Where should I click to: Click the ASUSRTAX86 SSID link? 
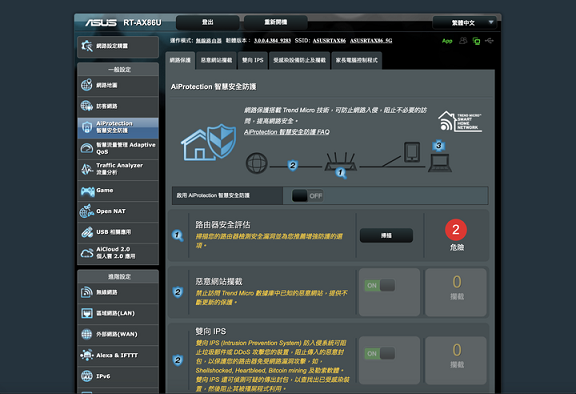[x=329, y=41]
